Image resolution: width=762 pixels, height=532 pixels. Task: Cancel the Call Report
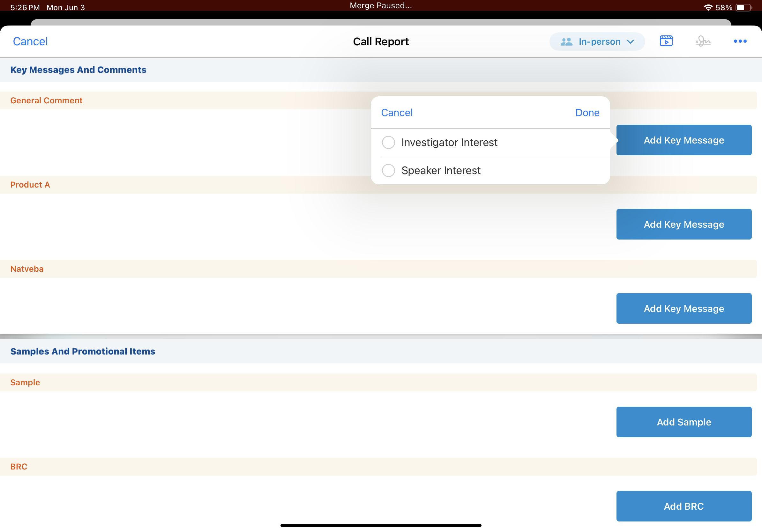coord(30,41)
